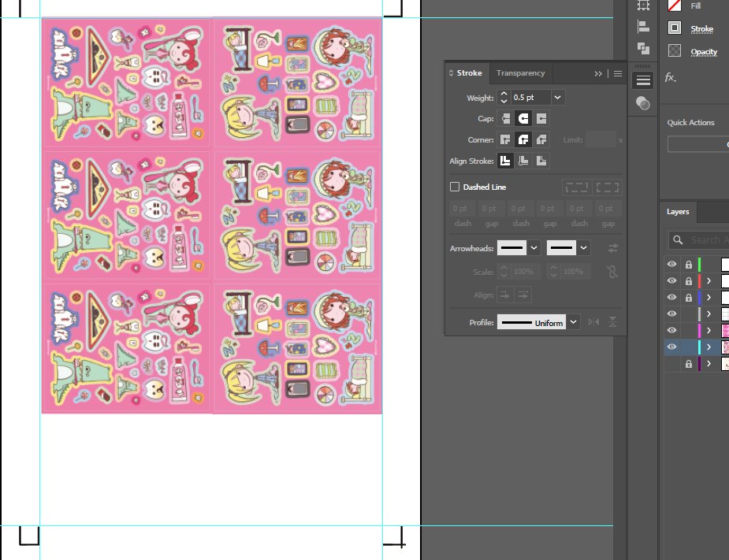The width and height of the screenshot is (729, 560).
Task: Cycle the Stroke panel display options arrow
Action: point(451,73)
